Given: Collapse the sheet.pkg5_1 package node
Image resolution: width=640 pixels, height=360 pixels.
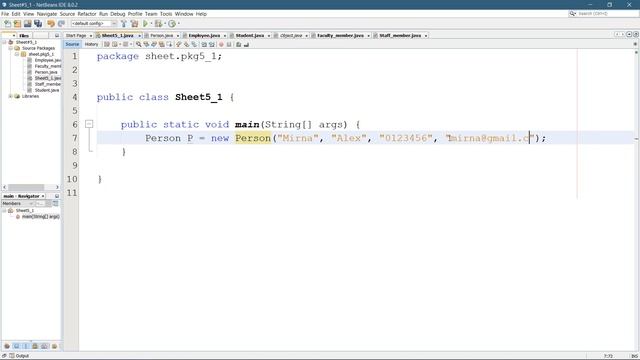Looking at the screenshot, I should tap(17, 54).
